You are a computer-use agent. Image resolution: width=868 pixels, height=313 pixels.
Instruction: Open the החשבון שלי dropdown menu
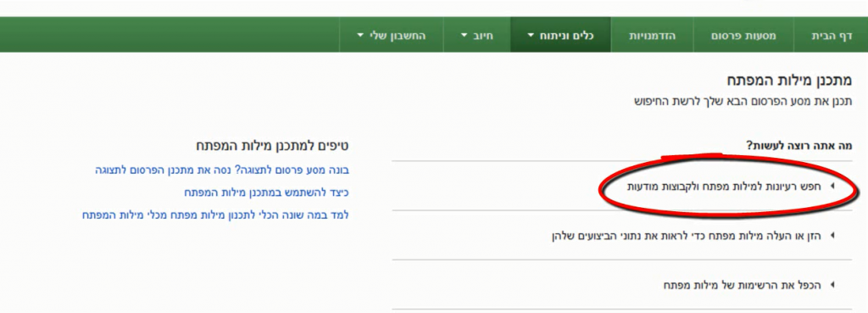coord(392,36)
